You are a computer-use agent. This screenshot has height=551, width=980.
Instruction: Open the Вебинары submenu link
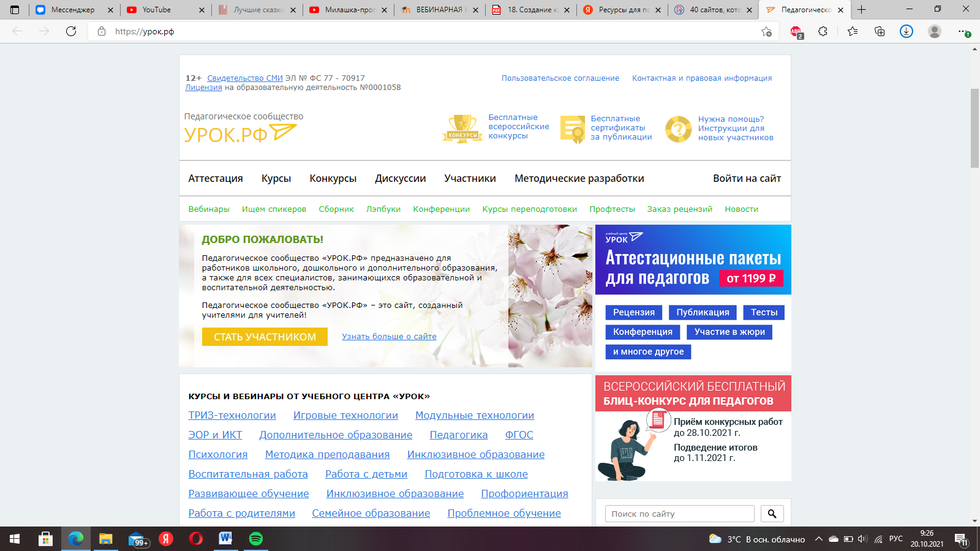209,209
